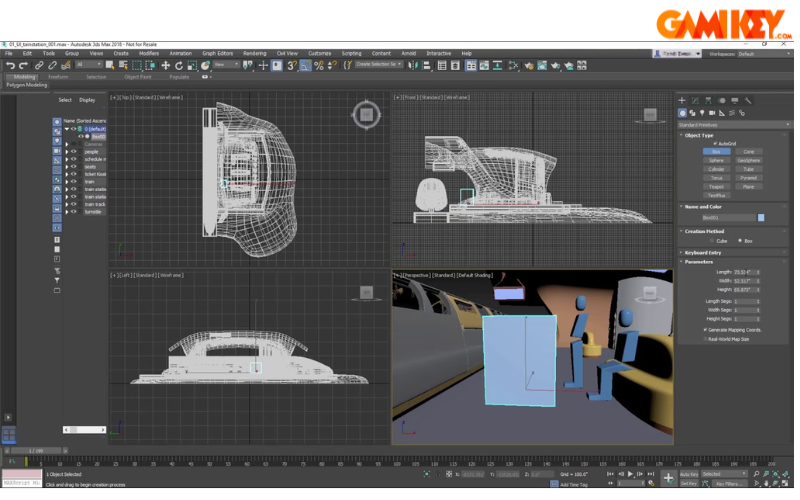Choose the Select and Rotate tool
Image resolution: width=800 pixels, height=500 pixels.
pos(179,65)
